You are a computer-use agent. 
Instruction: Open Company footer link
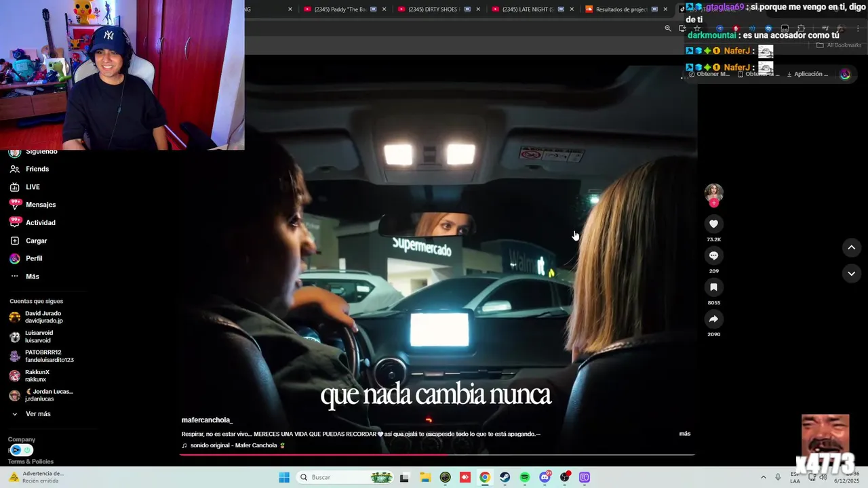22,439
